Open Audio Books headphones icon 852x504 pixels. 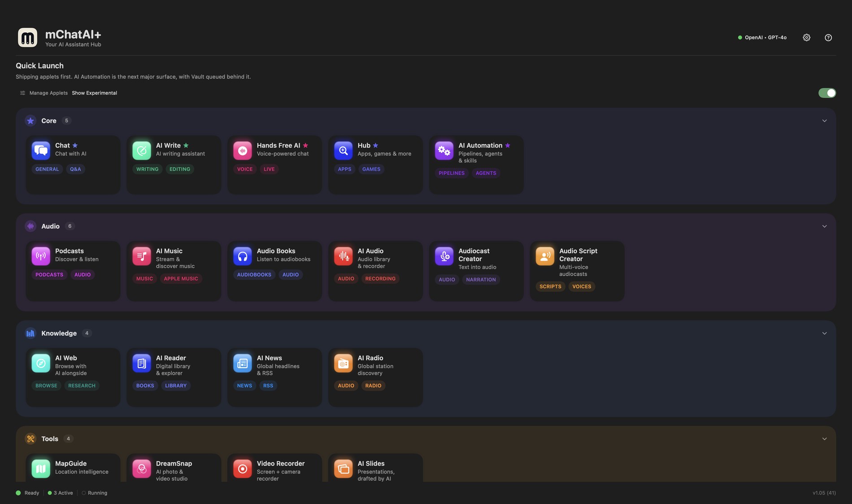[243, 256]
